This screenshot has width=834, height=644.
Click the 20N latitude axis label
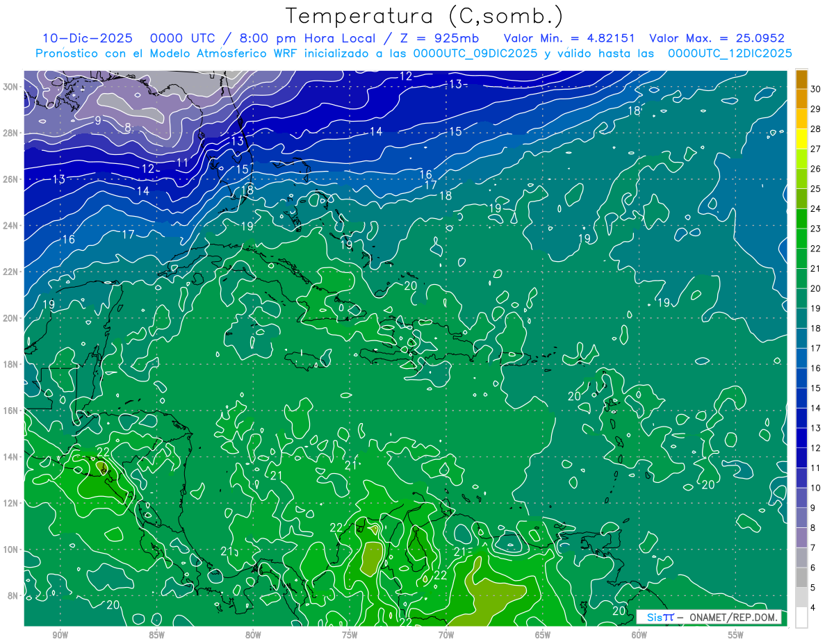pyautogui.click(x=12, y=318)
